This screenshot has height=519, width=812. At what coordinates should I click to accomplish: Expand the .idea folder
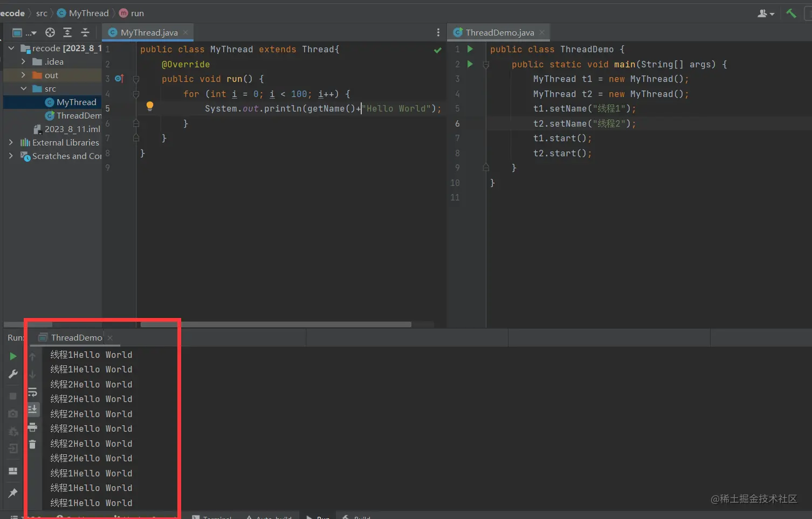click(x=23, y=61)
